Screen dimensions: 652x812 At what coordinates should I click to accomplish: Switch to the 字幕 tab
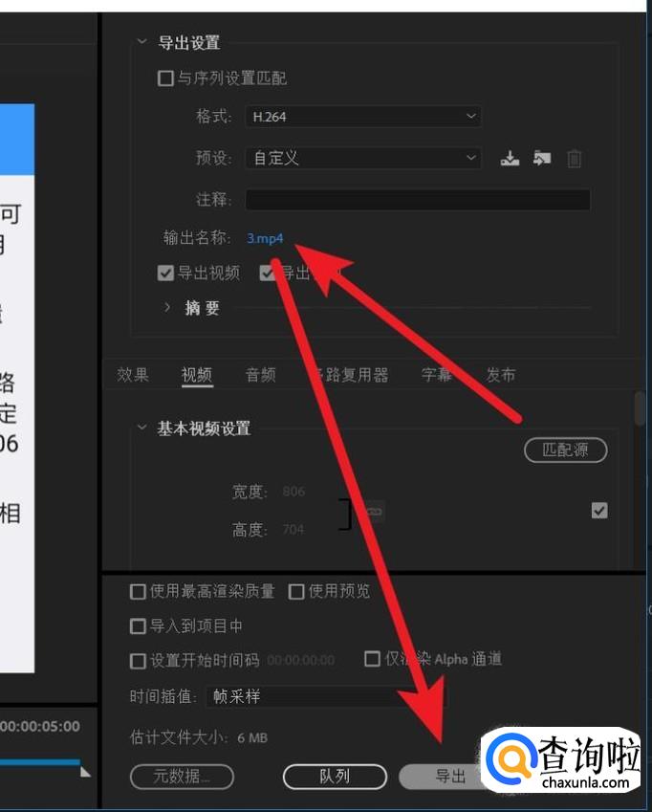click(437, 375)
